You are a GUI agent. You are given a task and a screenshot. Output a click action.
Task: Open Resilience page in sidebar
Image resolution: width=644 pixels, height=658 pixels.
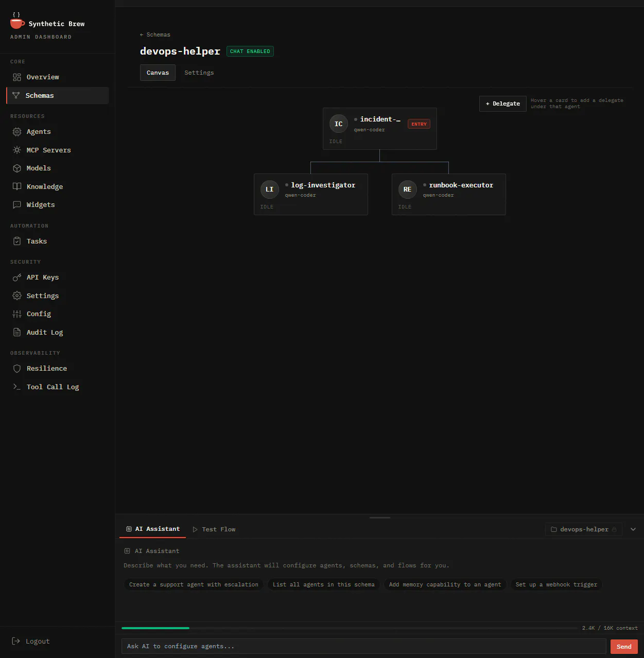coord(57,369)
